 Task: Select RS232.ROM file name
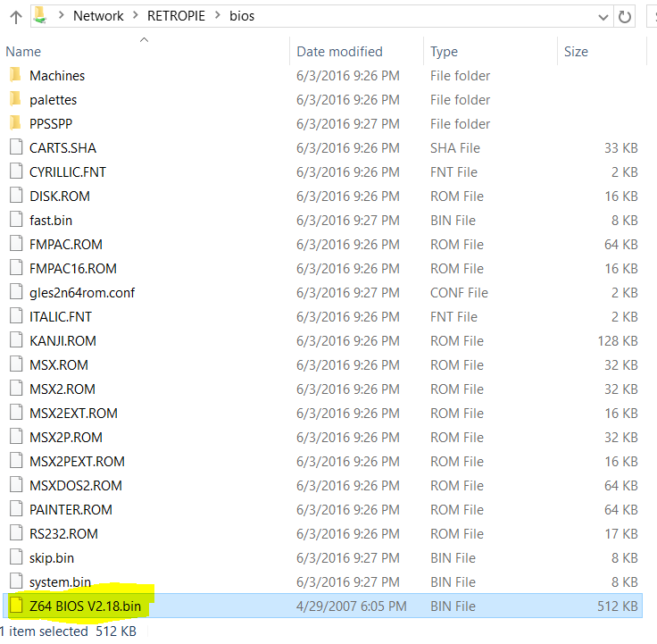63,534
